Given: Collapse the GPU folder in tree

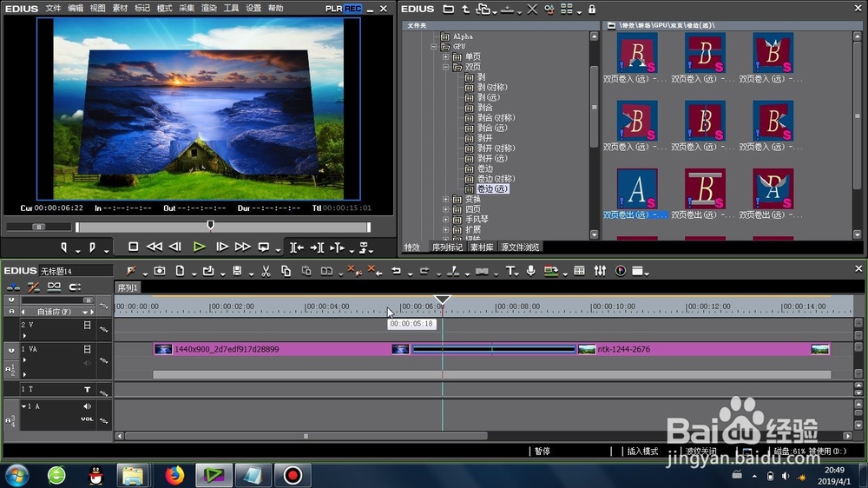Looking at the screenshot, I should tap(434, 47).
